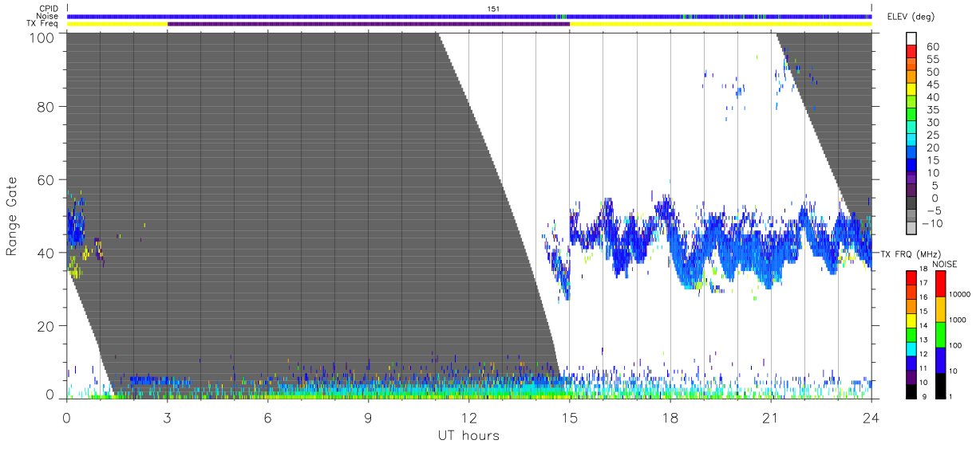The height and width of the screenshot is (452, 980).
Task: Click the 'UT hours' x-axis title
Action: click(468, 435)
